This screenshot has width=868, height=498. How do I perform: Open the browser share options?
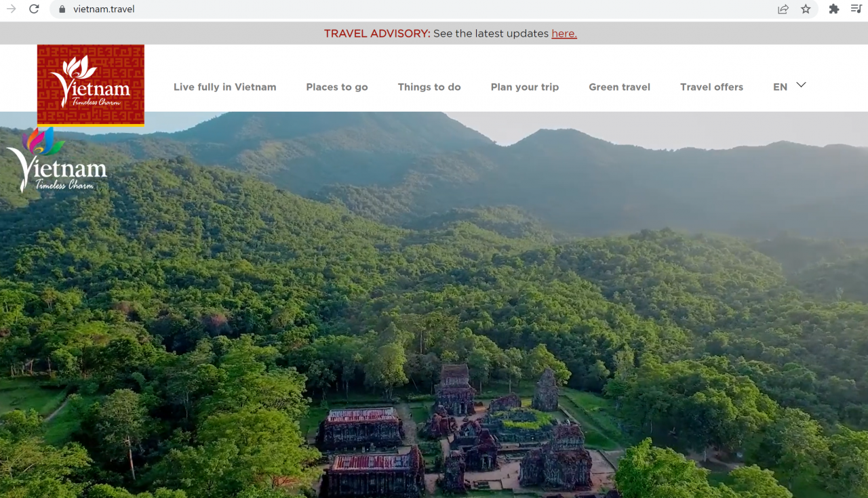(783, 9)
